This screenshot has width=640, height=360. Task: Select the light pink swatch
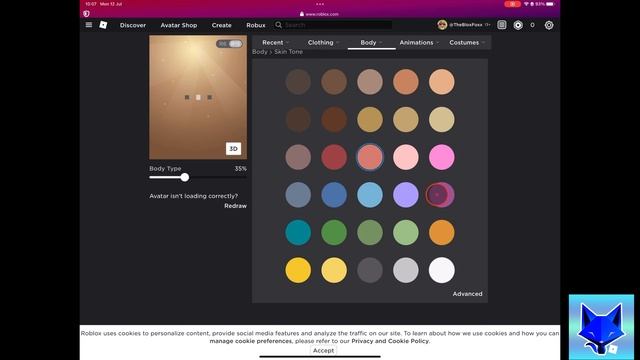(406, 157)
